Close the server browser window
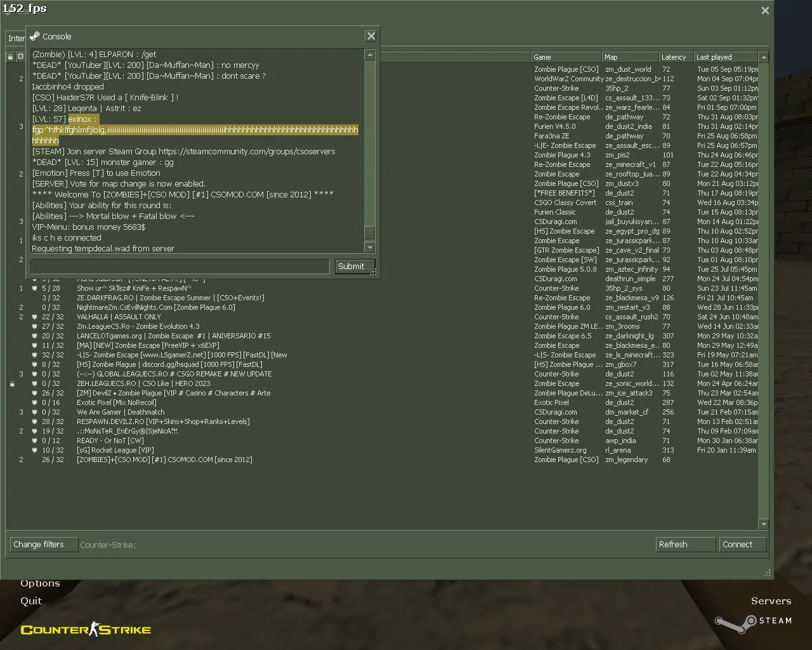This screenshot has width=812, height=650. [x=765, y=10]
